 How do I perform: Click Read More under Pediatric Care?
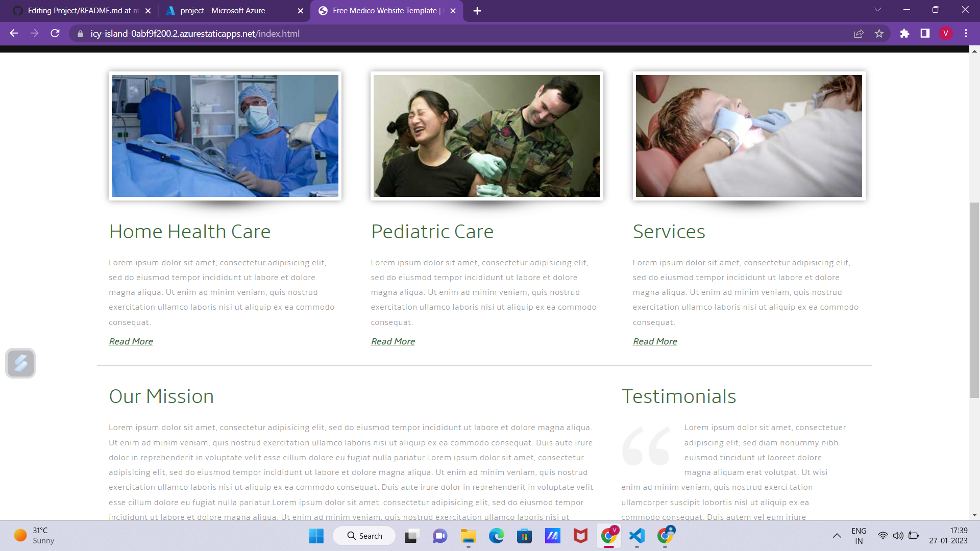coord(393,341)
